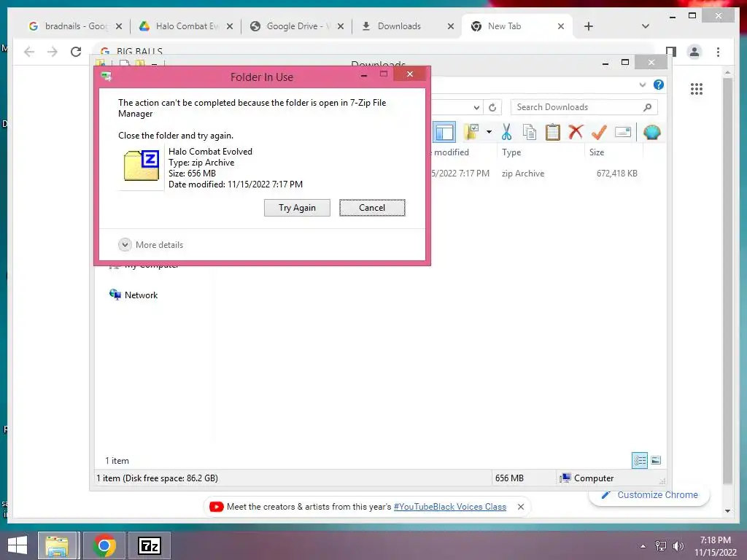This screenshot has width=747, height=560.
Task: Close the bradnails Google tab
Action: click(x=119, y=27)
